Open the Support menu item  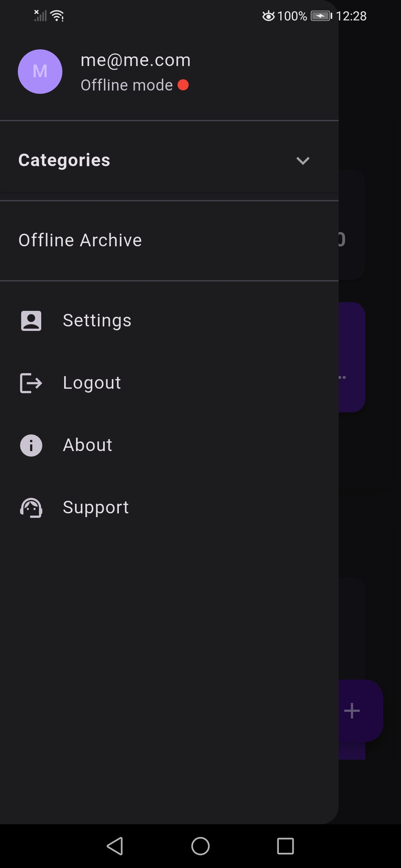point(96,507)
